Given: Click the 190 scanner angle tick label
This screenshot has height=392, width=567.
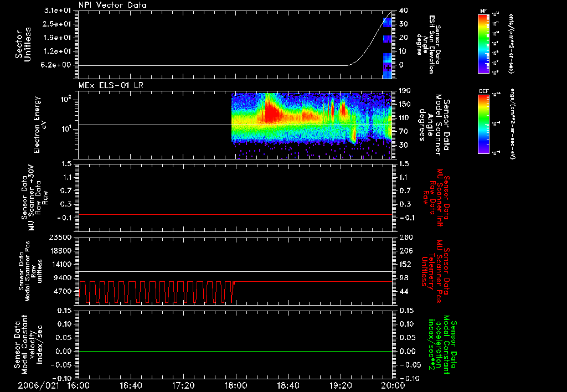Looking at the screenshot, I should [404, 91].
